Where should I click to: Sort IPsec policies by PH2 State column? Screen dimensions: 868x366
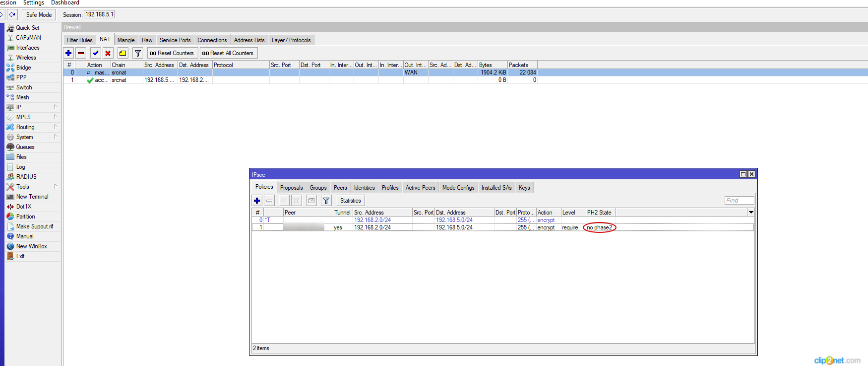[x=601, y=213]
